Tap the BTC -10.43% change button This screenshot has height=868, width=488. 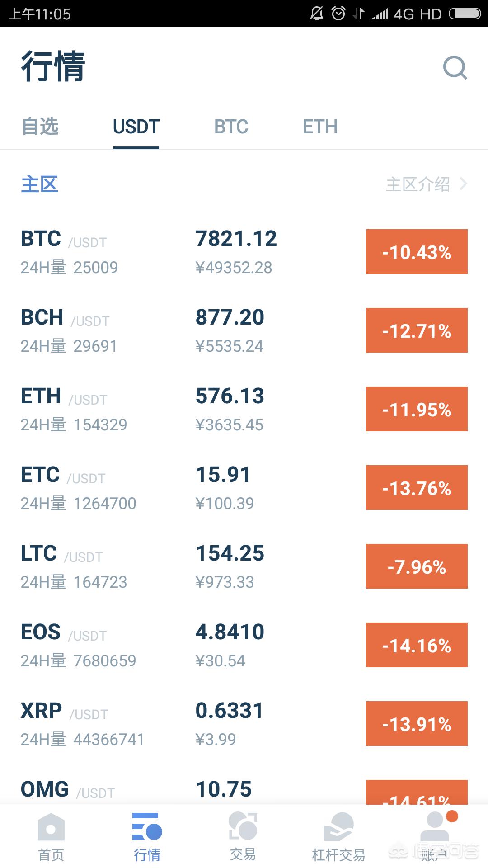(x=417, y=252)
